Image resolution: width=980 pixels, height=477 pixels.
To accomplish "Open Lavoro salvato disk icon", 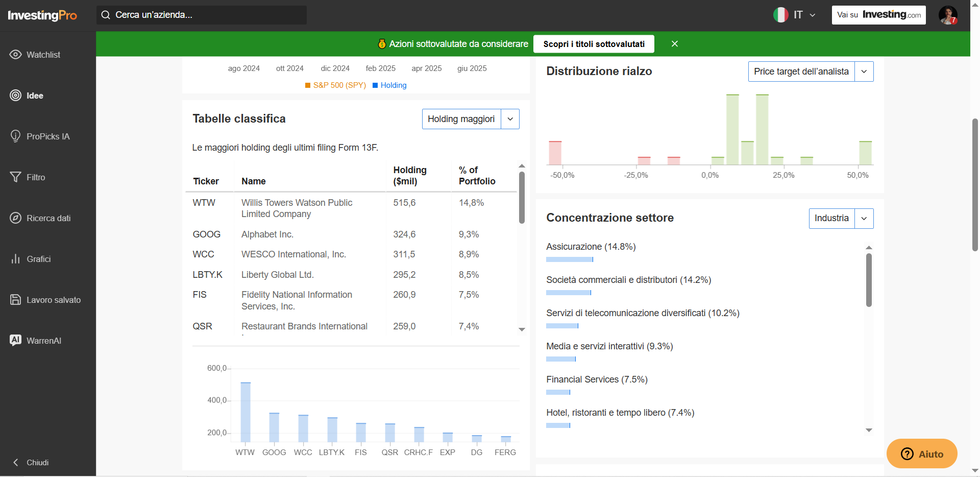I will (x=16, y=300).
